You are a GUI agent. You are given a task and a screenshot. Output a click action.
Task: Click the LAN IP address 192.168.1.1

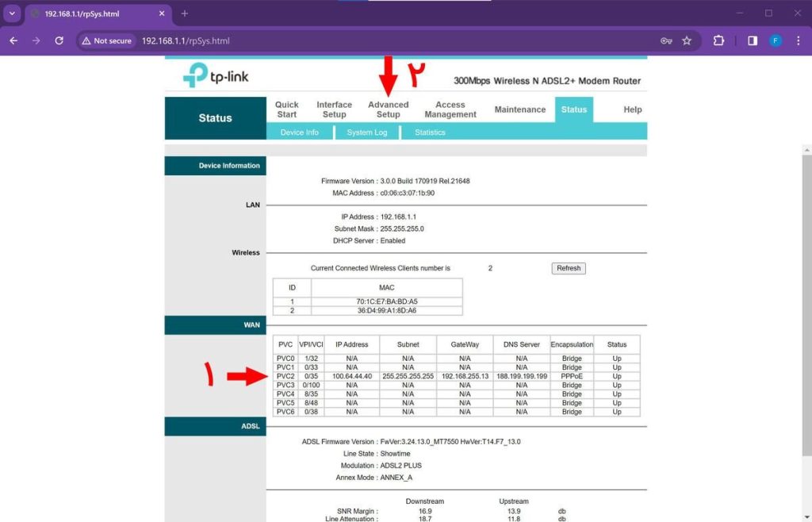(398, 217)
